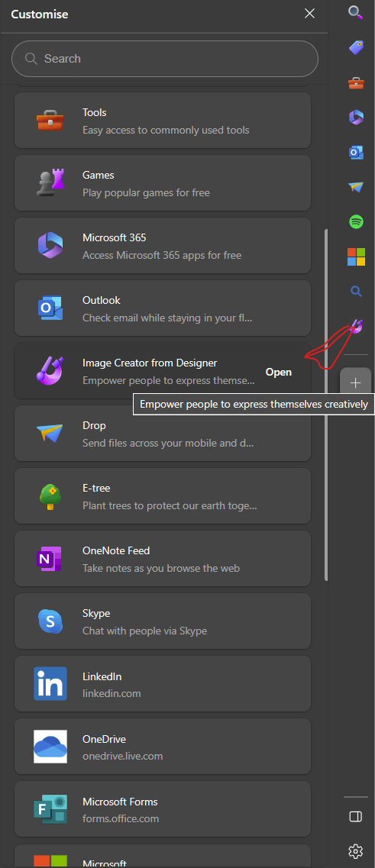Select the LinkedIn list item
Screen dimensions: 375x868
163,684
